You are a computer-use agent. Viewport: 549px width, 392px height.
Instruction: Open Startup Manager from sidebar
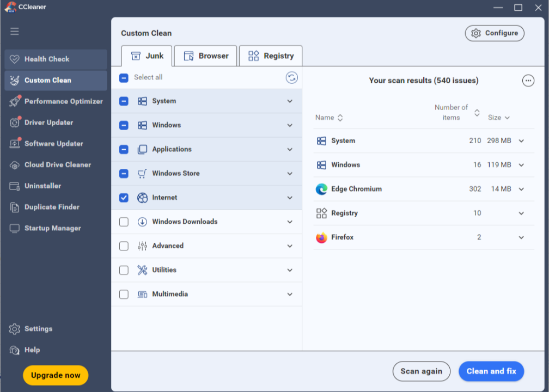coord(56,228)
